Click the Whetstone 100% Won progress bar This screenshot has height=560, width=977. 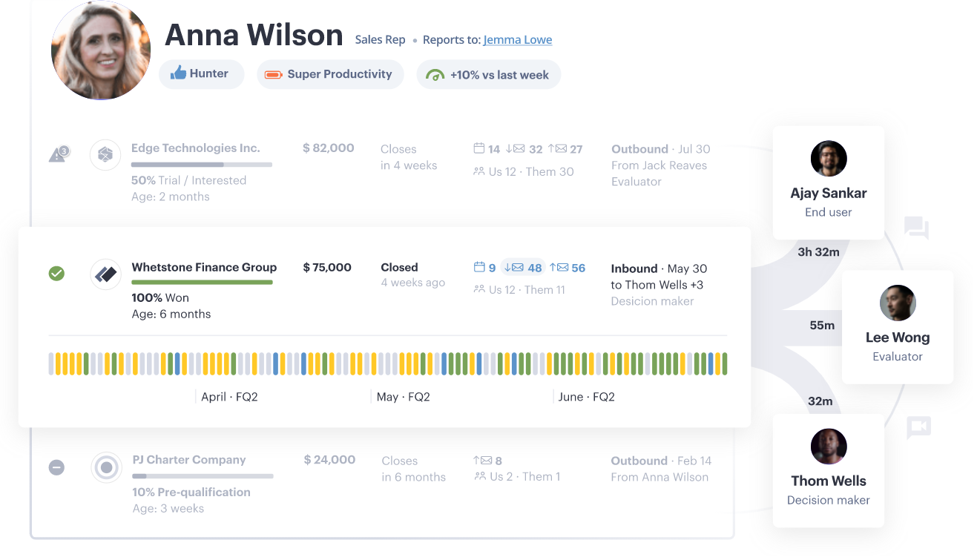tap(202, 283)
